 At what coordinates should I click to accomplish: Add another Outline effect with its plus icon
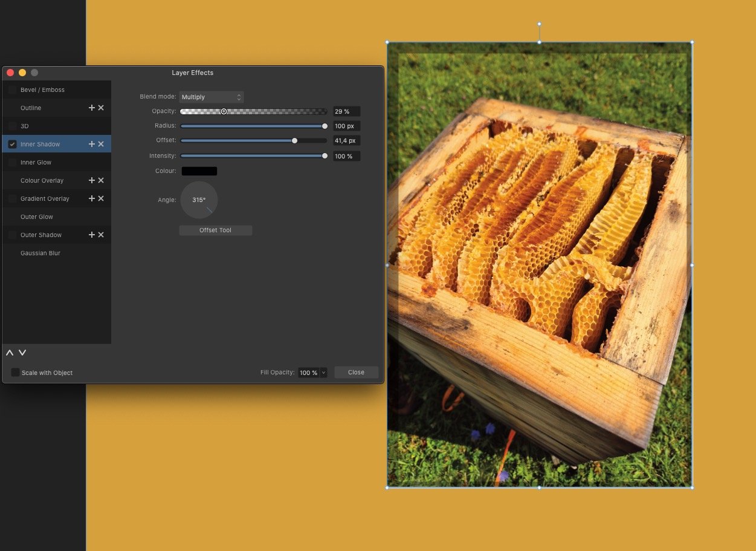(x=92, y=108)
